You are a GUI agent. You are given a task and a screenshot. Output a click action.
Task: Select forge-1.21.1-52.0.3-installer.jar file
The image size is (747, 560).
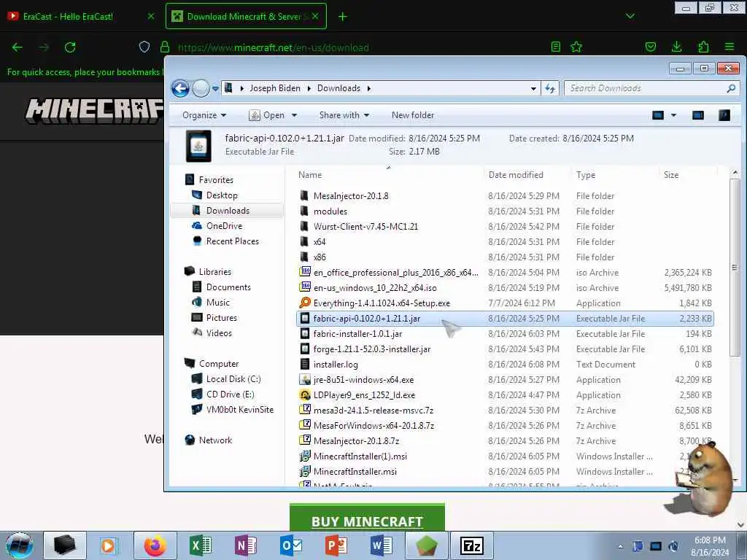point(371,349)
